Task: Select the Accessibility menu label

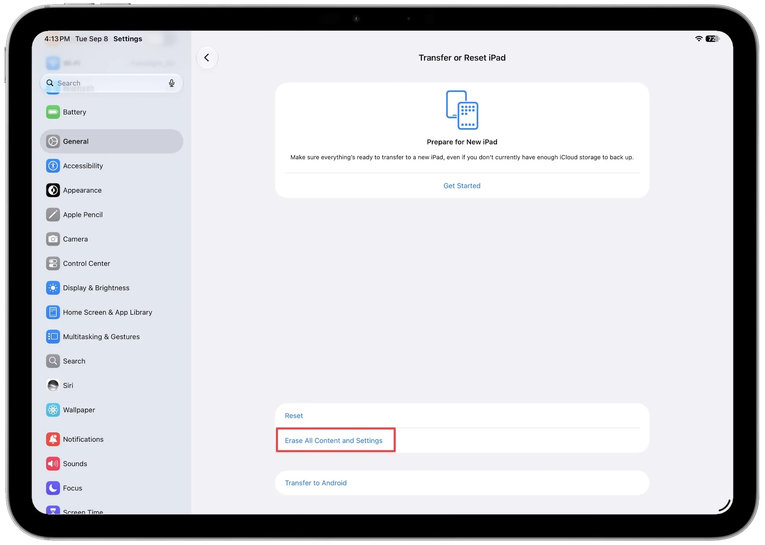Action: click(x=83, y=166)
